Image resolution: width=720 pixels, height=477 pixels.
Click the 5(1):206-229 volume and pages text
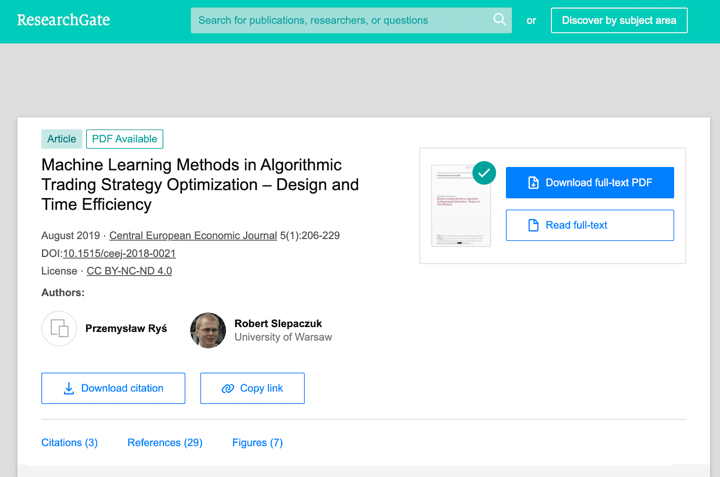coord(310,236)
